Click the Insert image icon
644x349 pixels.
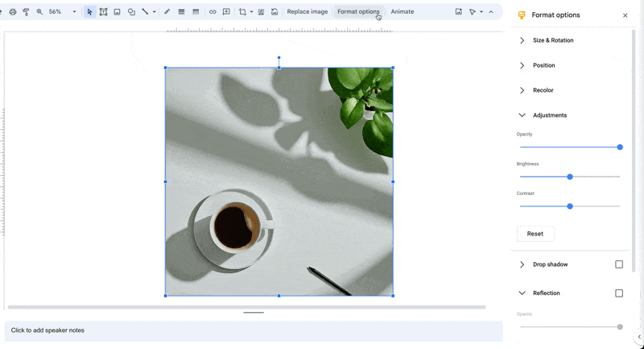(117, 12)
